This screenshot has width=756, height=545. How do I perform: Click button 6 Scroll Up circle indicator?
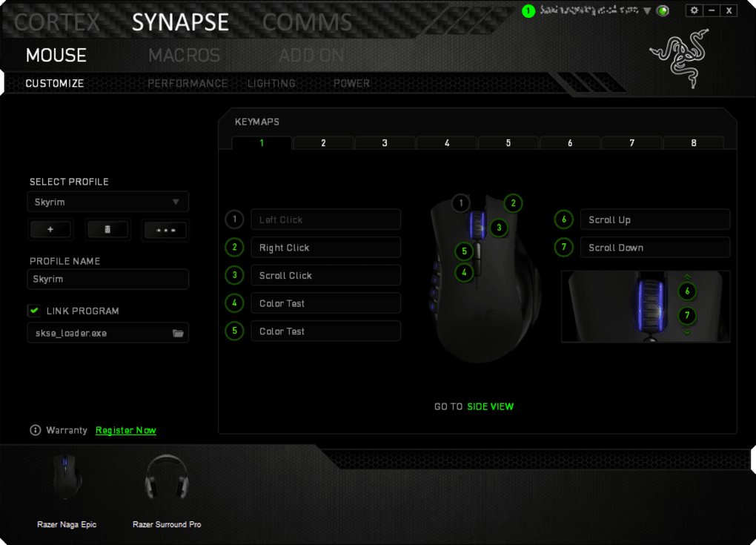pyautogui.click(x=563, y=219)
